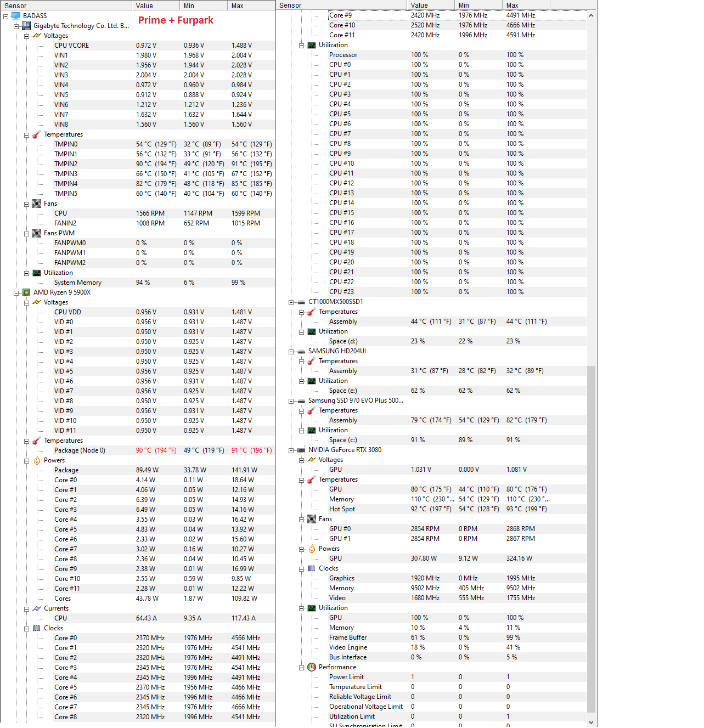Collapse the Gigabyte Technology node
The width and height of the screenshot is (704, 728).
click(16, 26)
